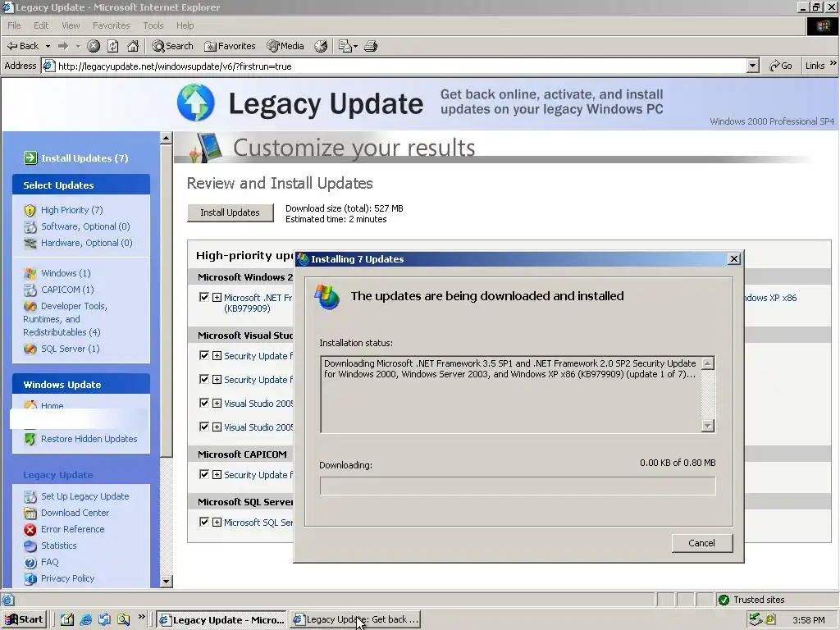Click the Go button beside address bar
The height and width of the screenshot is (630, 840).
(x=781, y=66)
